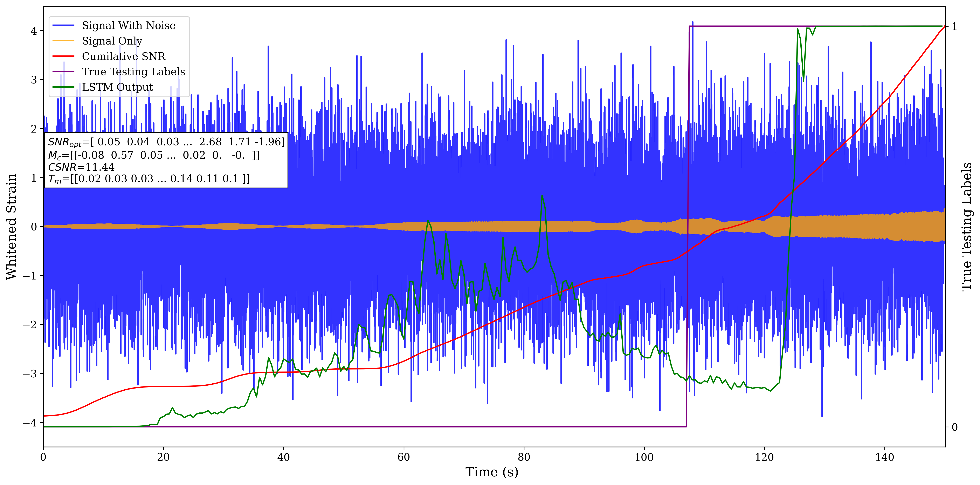Click left y-axis tick label −4

point(30,423)
